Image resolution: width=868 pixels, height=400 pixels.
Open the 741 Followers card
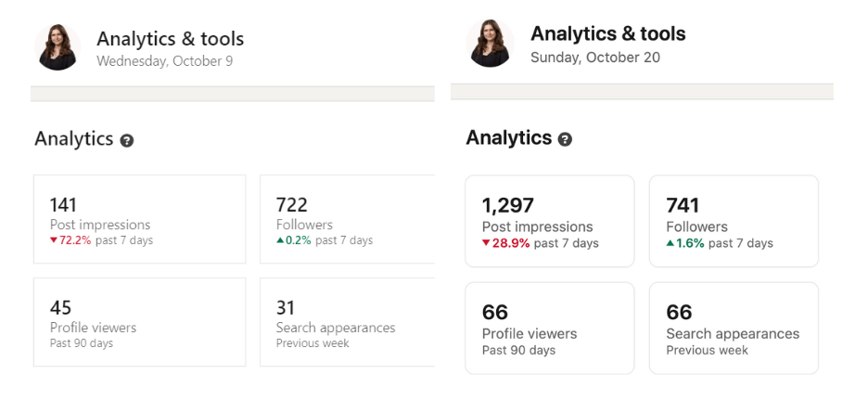(x=733, y=221)
